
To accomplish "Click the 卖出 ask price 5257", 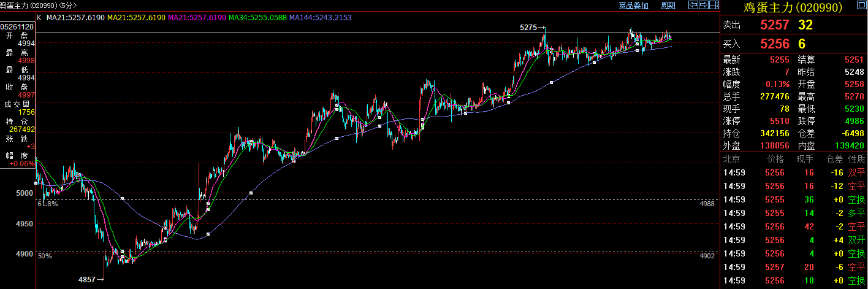I will 775,26.
